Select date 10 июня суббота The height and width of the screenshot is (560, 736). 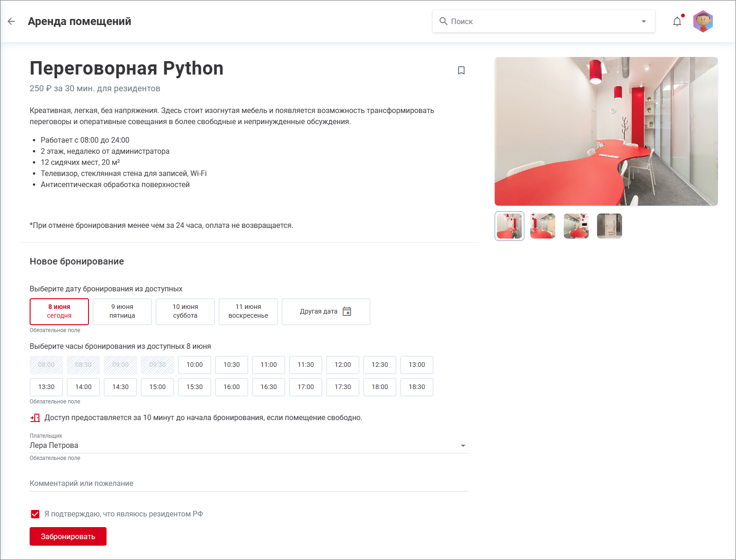point(185,311)
